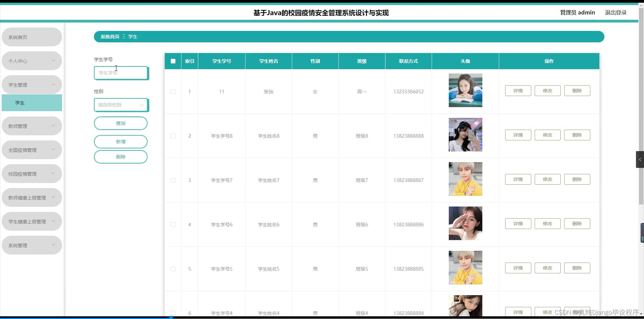Click the 班级6 cell
644x319 pixels.
[x=362, y=225]
